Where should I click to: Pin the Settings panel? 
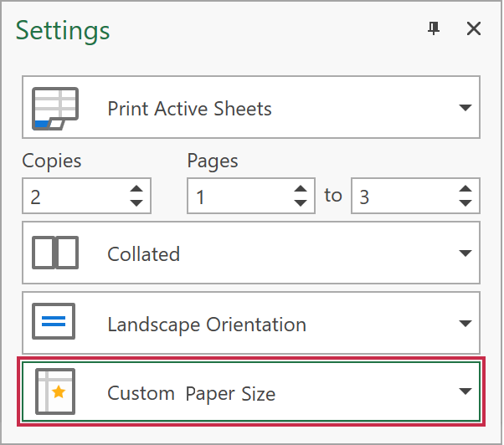click(433, 29)
